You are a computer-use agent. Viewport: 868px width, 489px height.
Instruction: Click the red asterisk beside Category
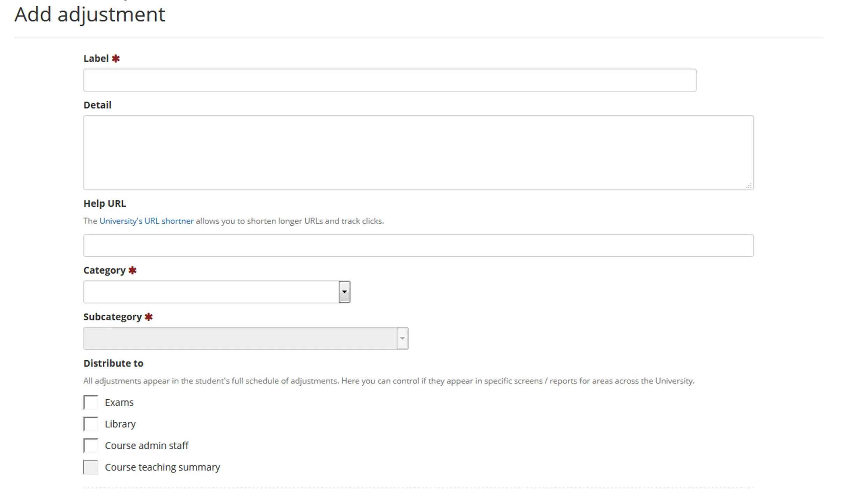coord(132,270)
